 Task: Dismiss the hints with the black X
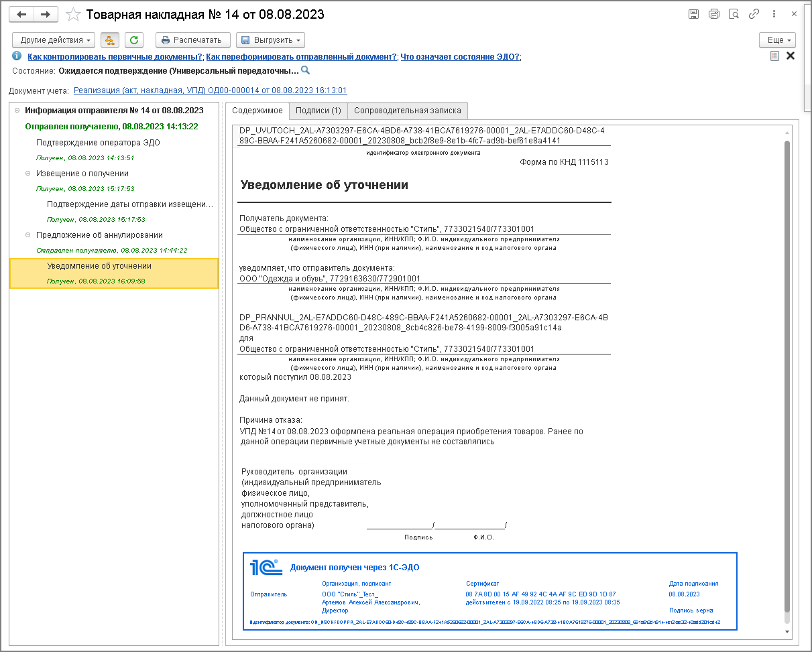(791, 56)
